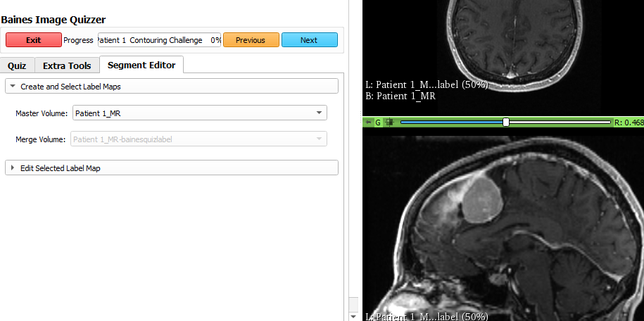Advance with the blue Next button

pos(309,40)
